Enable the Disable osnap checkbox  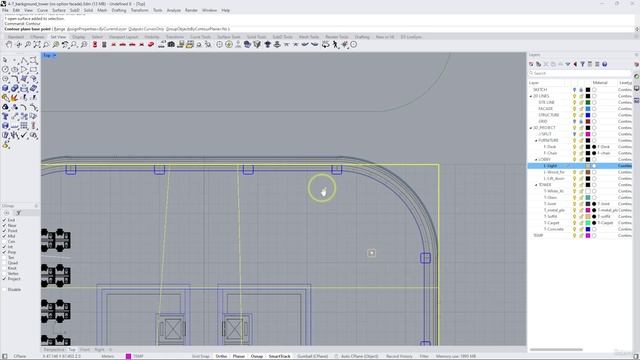point(4,289)
